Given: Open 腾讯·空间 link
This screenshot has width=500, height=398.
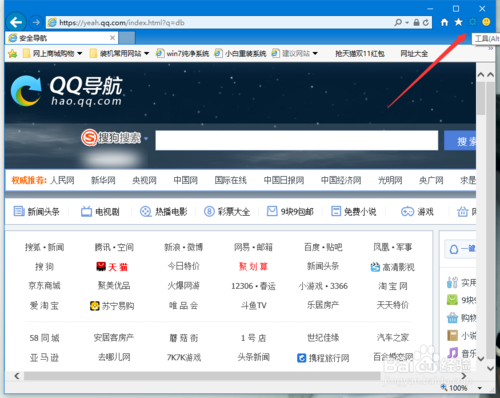Looking at the screenshot, I should (x=114, y=247).
